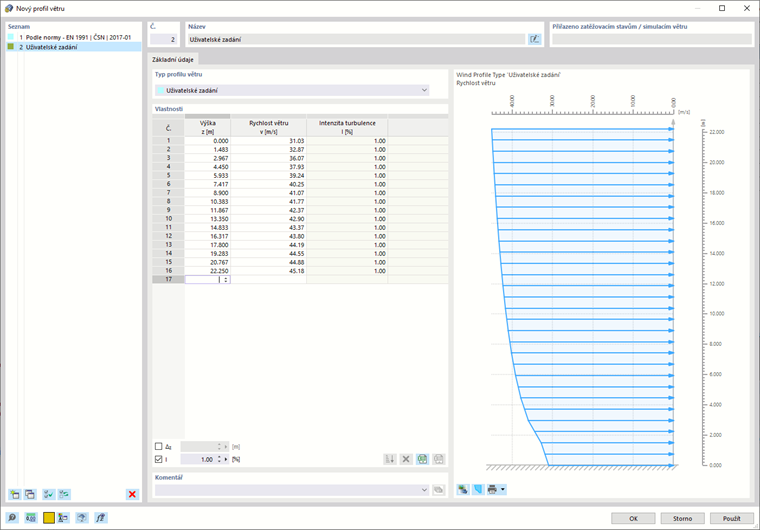Image resolution: width=760 pixels, height=530 pixels.
Task: Click the greyed Excel import icon below table
Action: (439, 459)
